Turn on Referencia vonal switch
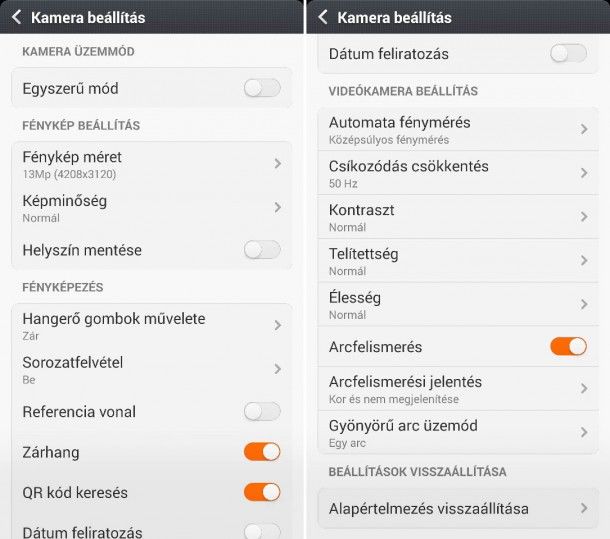Viewport: 610px width, 539px height. 262,411
